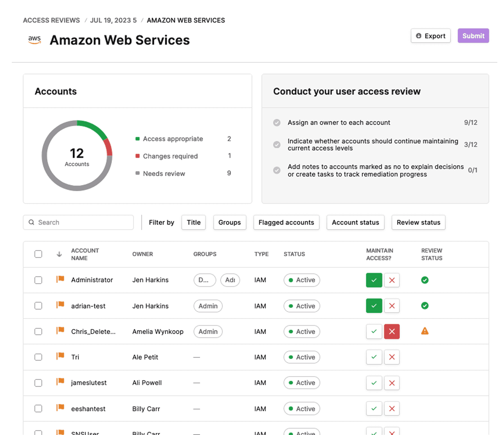Image resolution: width=504 pixels, height=435 pixels.
Task: Approve access for Chris_Delete account
Action: 374,331
